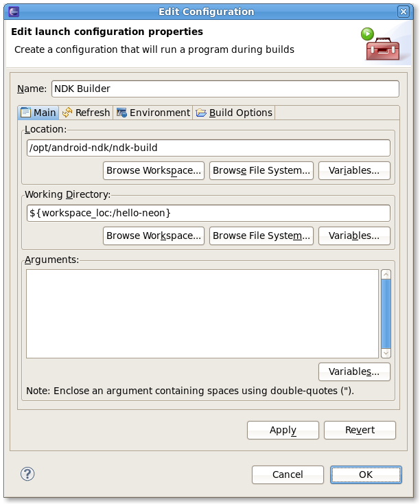Click the Apply button
The height and width of the screenshot is (504, 420).
click(283, 430)
